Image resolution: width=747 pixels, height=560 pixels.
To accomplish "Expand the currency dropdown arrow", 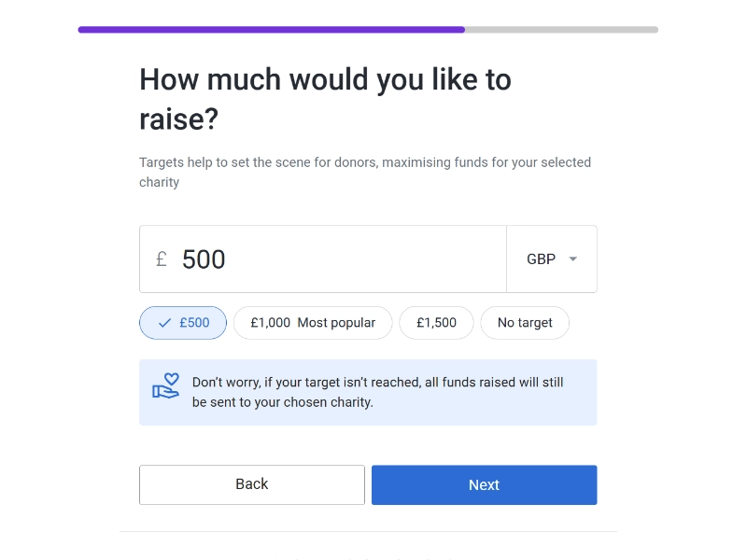I will [x=573, y=259].
